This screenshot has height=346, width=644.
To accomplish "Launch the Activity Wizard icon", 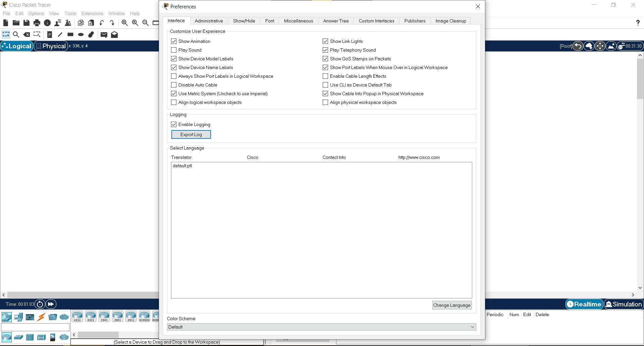I will [x=68, y=23].
